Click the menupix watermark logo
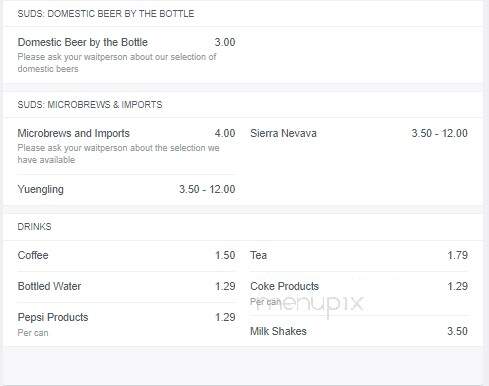 tap(309, 304)
